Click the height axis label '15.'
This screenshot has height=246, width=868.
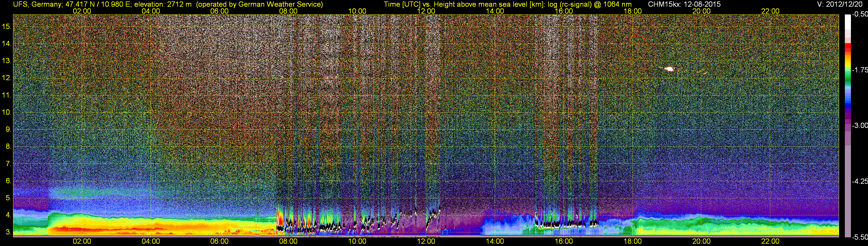pos(6,26)
